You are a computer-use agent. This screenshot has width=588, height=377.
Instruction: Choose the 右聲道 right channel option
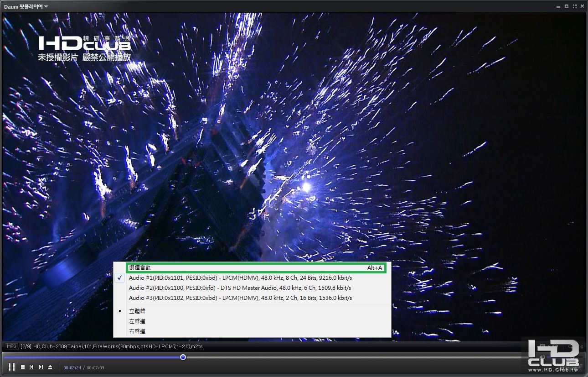252,331
